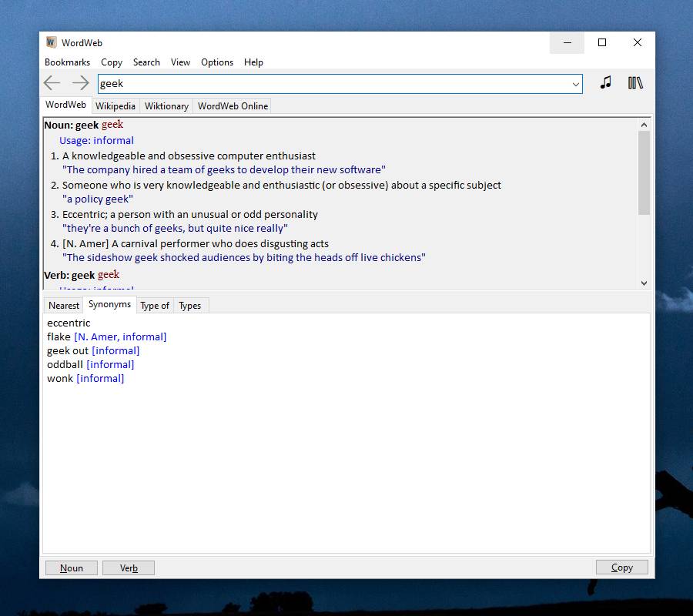693x616 pixels.
Task: Click the forward navigation arrow
Action: [80, 83]
